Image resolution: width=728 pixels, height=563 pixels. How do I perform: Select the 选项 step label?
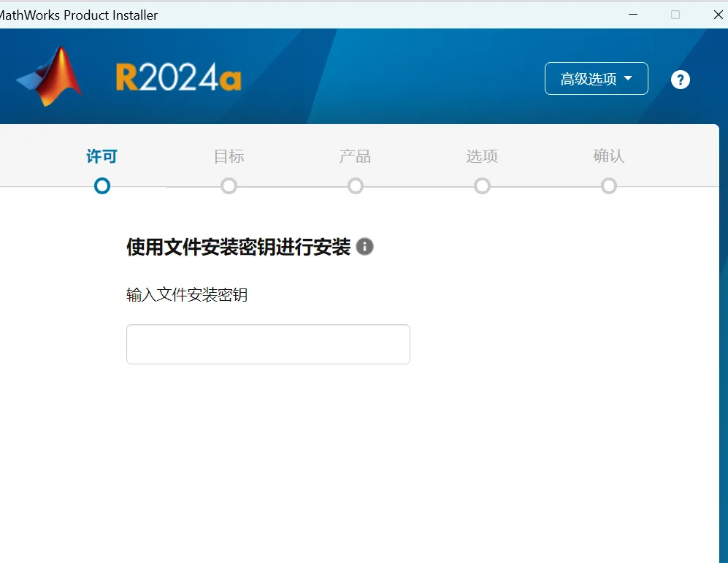(x=482, y=156)
